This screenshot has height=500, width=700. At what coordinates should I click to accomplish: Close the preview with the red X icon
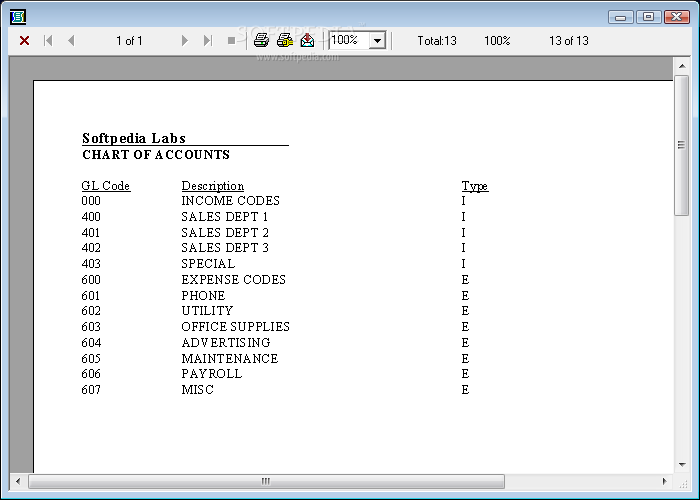[25, 41]
